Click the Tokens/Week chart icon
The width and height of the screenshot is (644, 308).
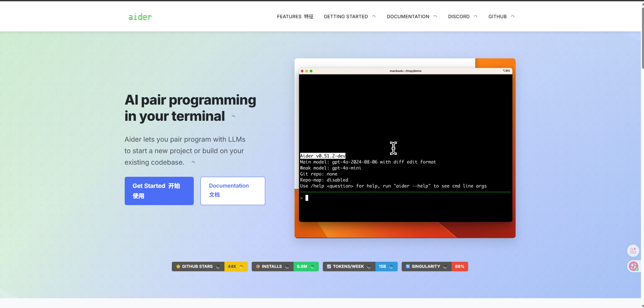(x=329, y=267)
